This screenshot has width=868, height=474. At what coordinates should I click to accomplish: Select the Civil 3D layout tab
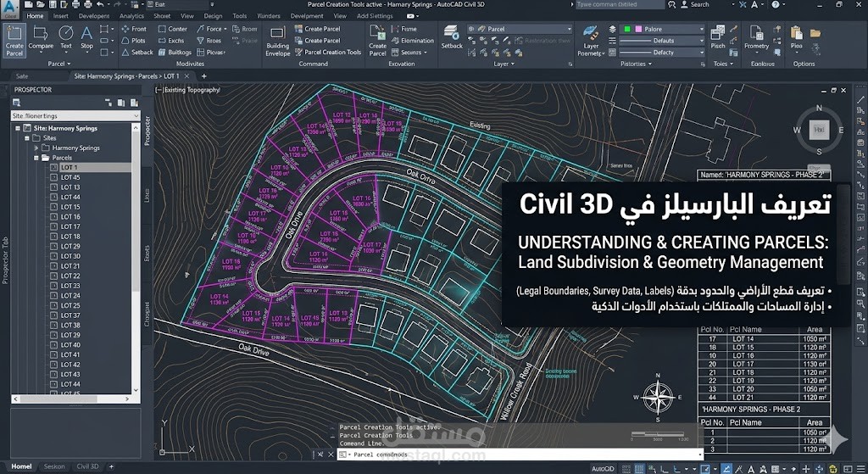pos(87,467)
